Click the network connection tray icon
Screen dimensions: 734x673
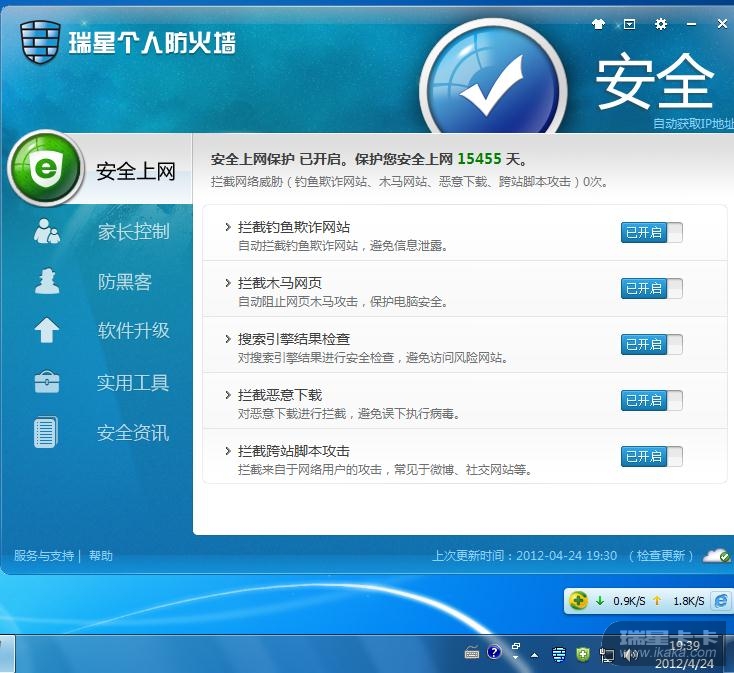pyautogui.click(x=607, y=655)
